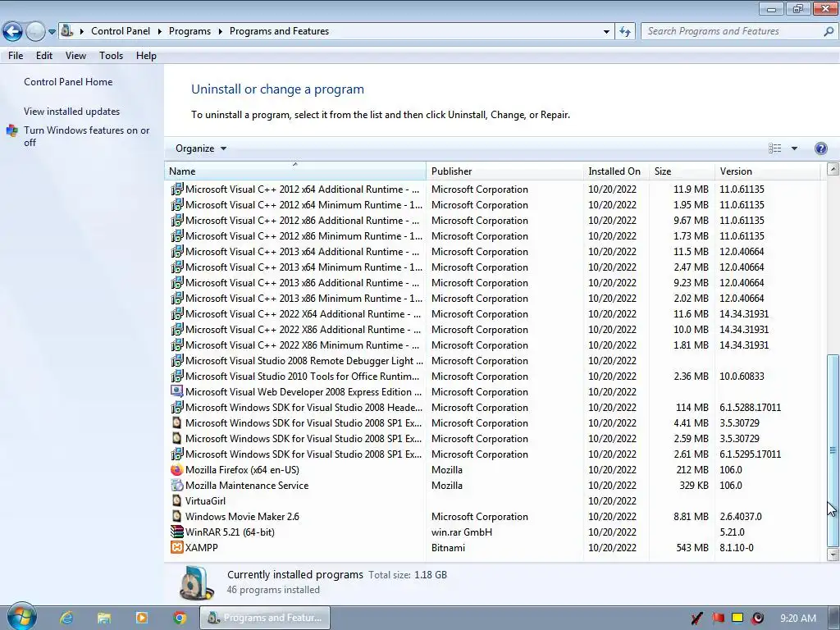This screenshot has width=840, height=630.
Task: Open the Help menu
Action: (146, 56)
